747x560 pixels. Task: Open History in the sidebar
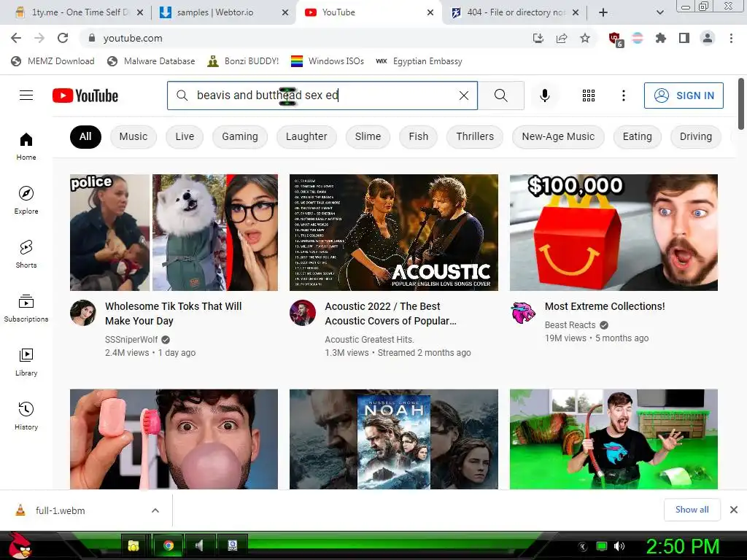(26, 416)
